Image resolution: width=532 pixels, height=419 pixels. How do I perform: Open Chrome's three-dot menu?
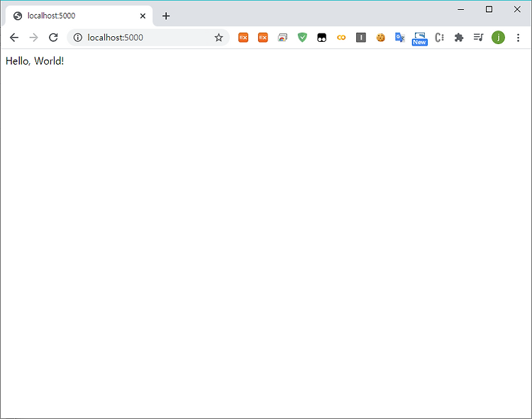click(518, 38)
